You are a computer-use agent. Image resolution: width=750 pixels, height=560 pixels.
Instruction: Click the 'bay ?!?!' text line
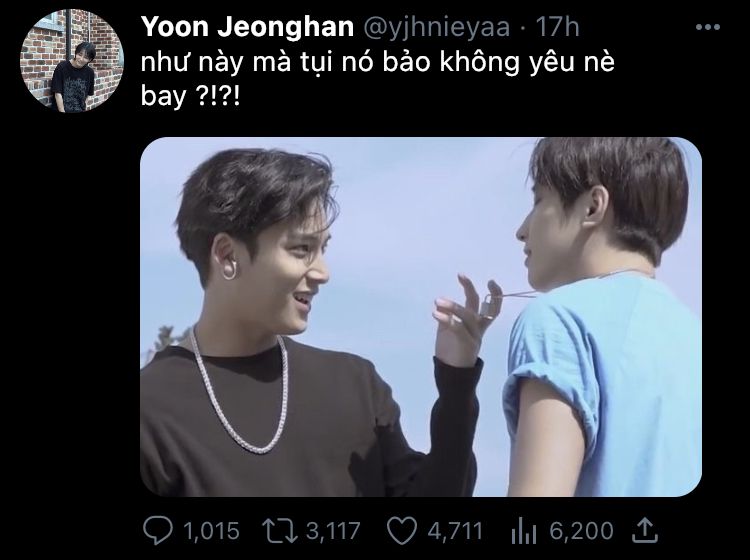click(190, 97)
